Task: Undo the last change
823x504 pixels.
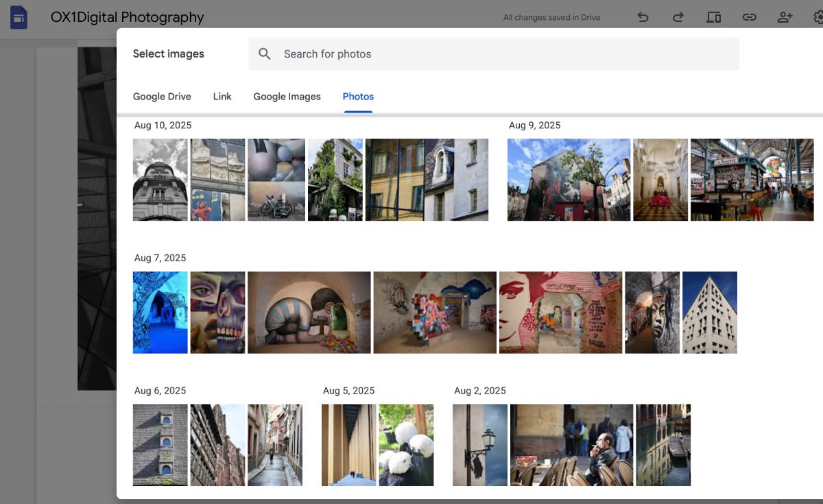Action: point(643,17)
